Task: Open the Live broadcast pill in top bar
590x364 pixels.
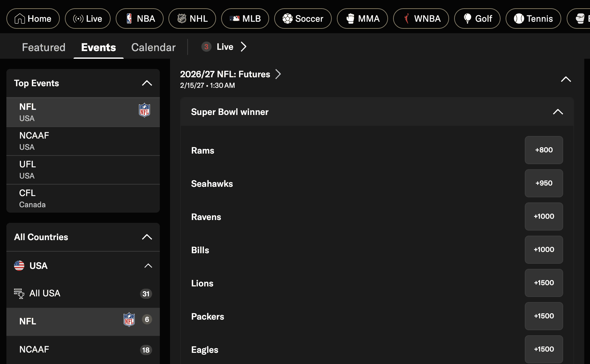Action: [88, 19]
